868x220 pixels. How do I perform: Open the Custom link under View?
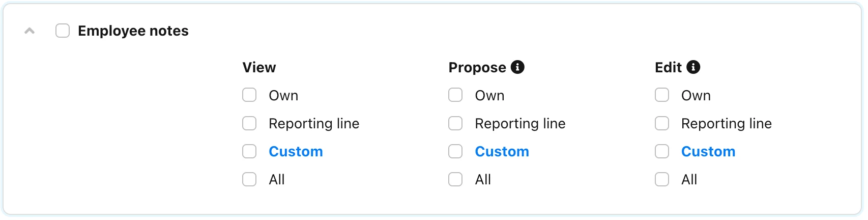296,151
